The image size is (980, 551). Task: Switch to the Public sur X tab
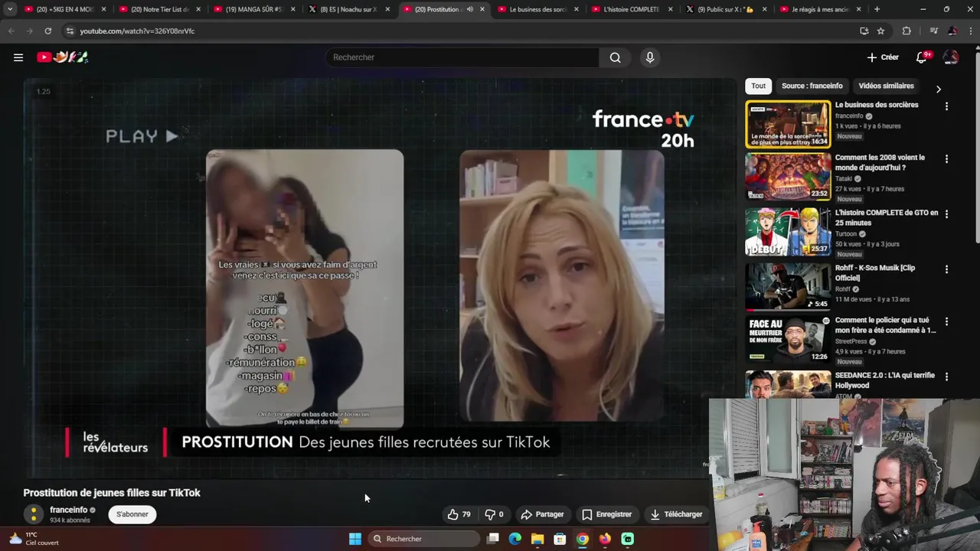click(x=725, y=9)
